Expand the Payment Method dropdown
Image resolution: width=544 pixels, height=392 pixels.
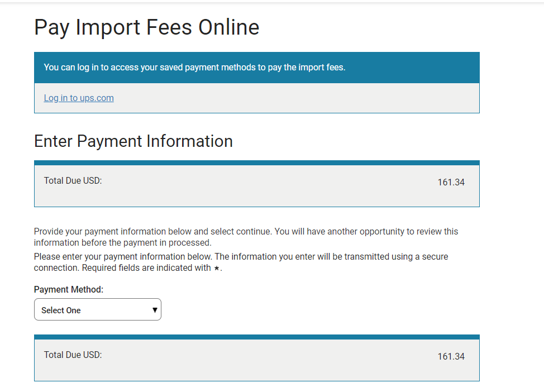[97, 310]
